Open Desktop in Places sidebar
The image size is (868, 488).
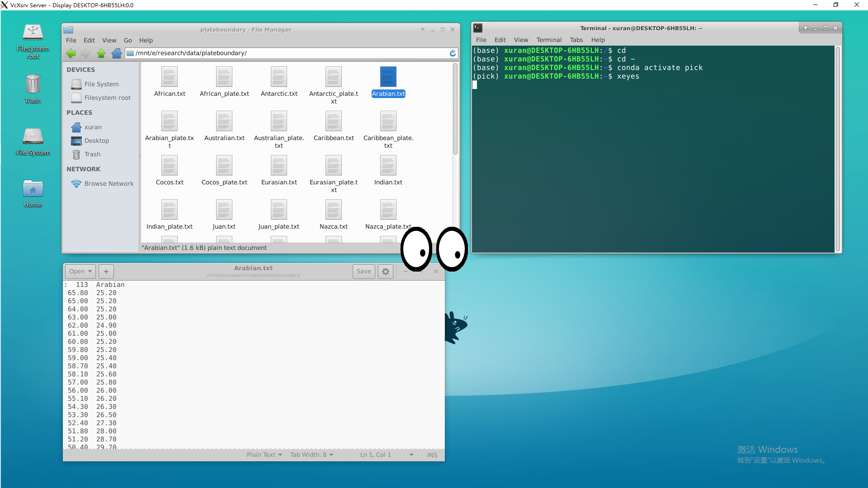[90, 141]
